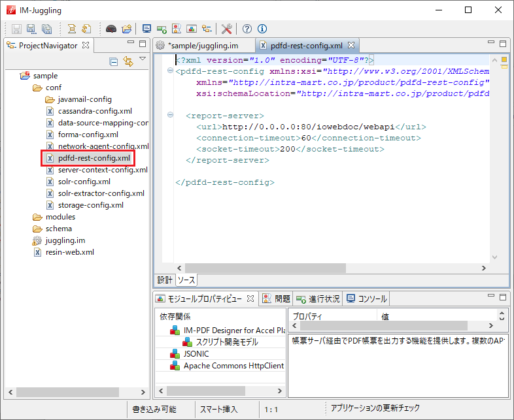
Task: Maximize the ProjectNavigator panel
Action: (x=143, y=44)
